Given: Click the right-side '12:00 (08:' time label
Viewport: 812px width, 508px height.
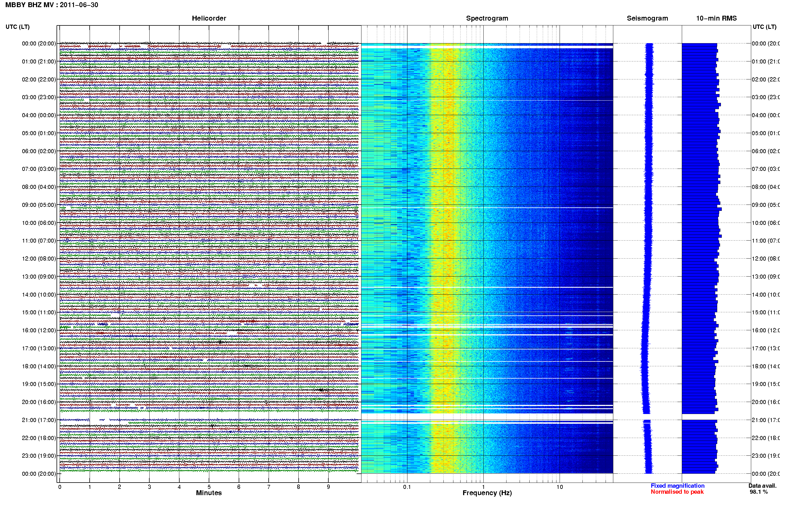Looking at the screenshot, I should click(766, 259).
